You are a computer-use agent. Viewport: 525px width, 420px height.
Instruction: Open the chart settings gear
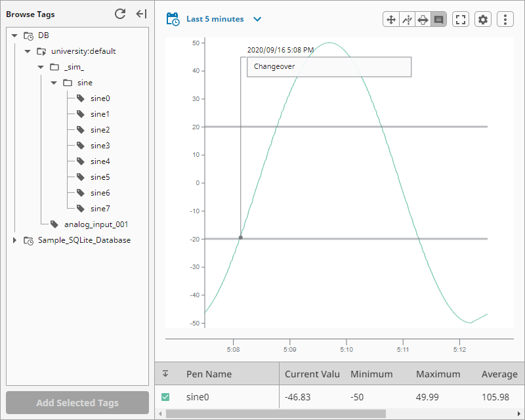point(482,19)
